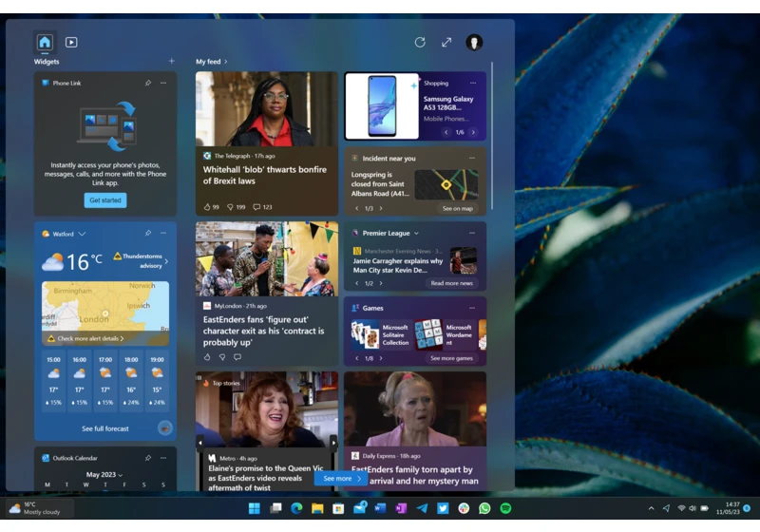Open the weather map thumbnail
Screen dimensions: 760x532
click(105, 306)
